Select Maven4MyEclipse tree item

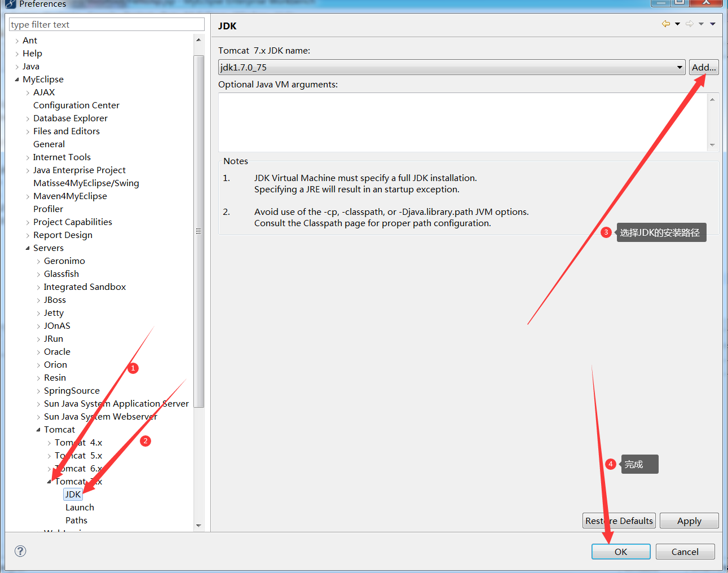tap(70, 196)
